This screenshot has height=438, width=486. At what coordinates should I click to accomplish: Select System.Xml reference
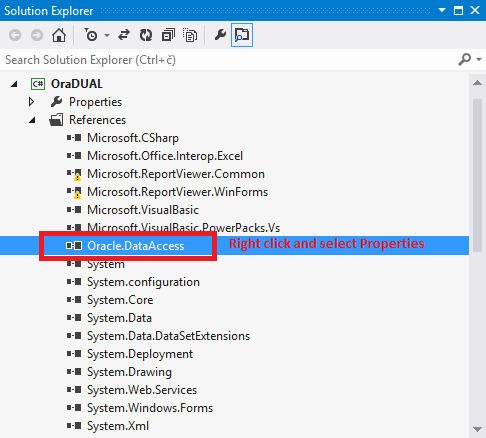pos(118,426)
